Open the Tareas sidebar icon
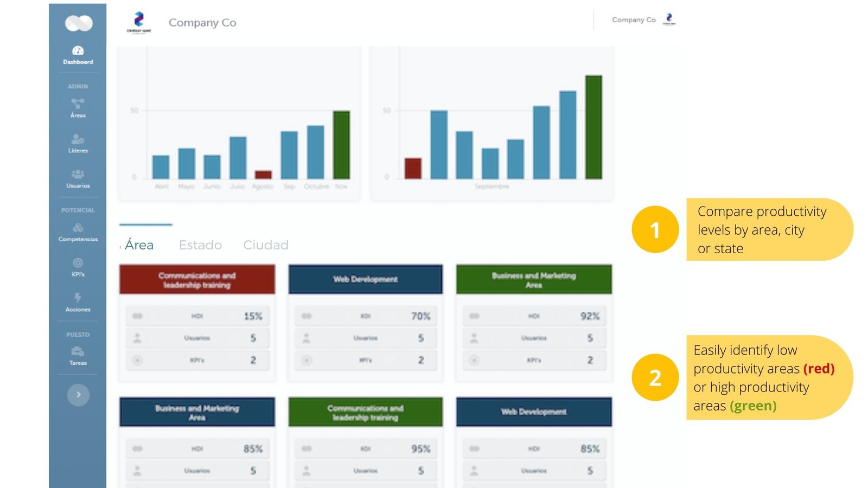 pos(78,351)
